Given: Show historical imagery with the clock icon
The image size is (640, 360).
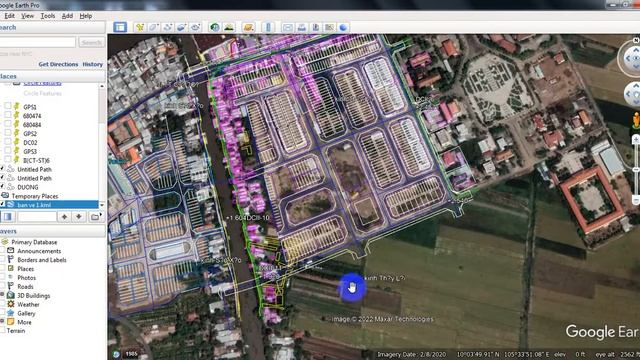Looking at the screenshot, I should pyautogui.click(x=215, y=27).
